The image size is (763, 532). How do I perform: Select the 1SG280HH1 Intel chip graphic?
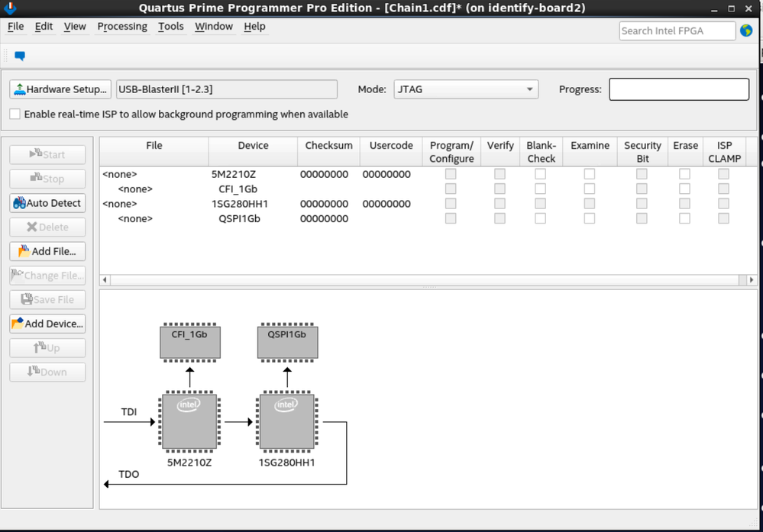click(x=287, y=421)
